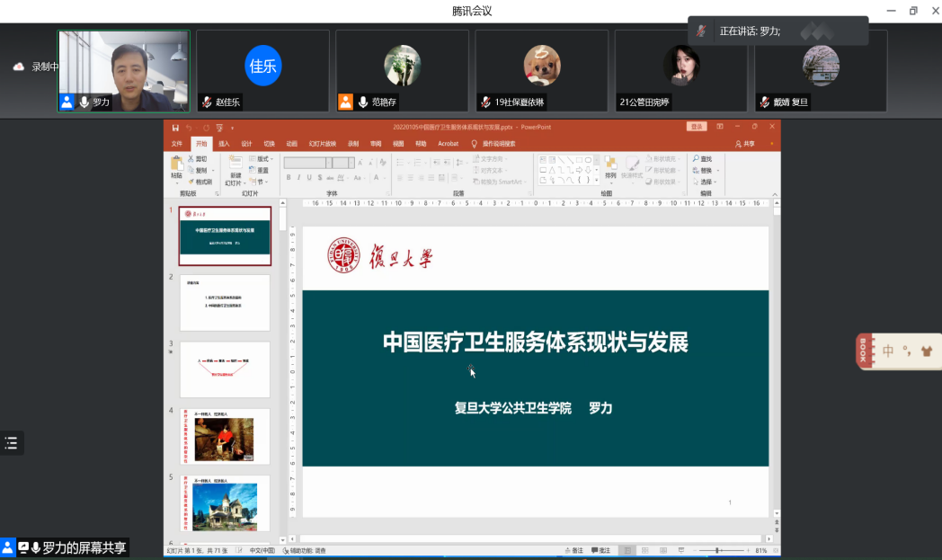Toggle the Notes (备注) pane in status bar
Screen dimensions: 942x560
(x=573, y=550)
